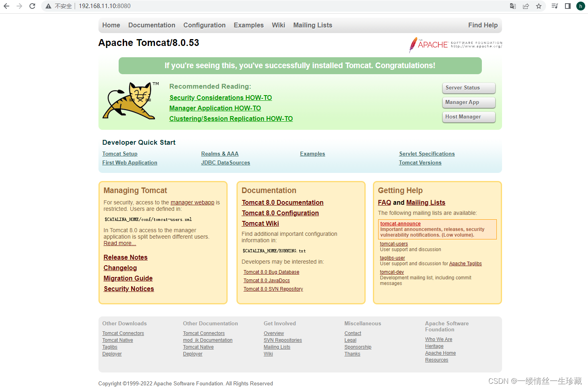The width and height of the screenshot is (588, 389).
Task: Open the user profile avatar
Action: (x=581, y=6)
